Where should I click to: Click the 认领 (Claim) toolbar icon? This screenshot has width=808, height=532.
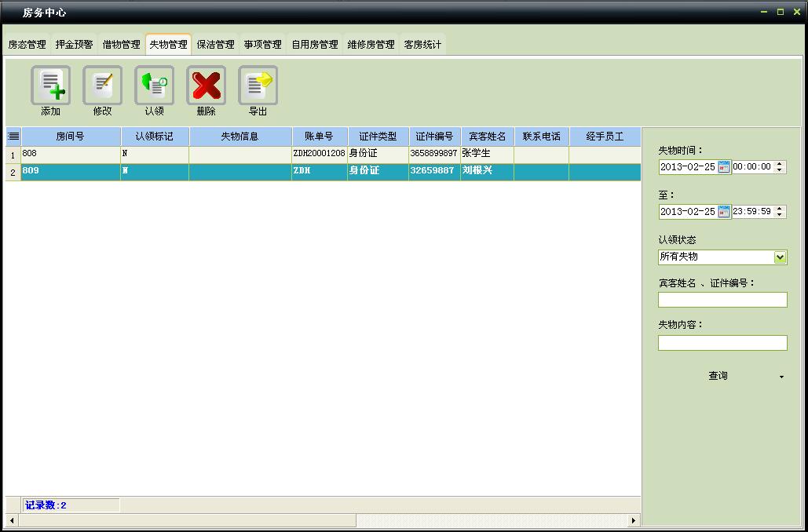click(x=154, y=86)
